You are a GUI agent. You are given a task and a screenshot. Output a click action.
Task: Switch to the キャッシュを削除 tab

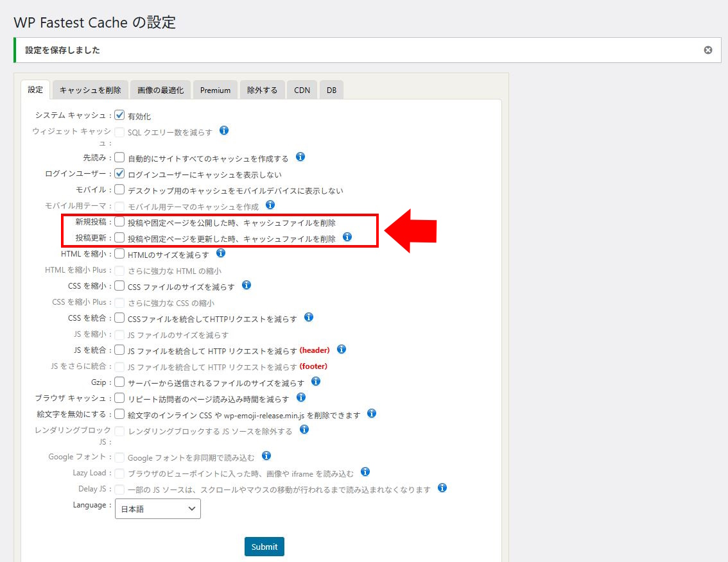90,90
